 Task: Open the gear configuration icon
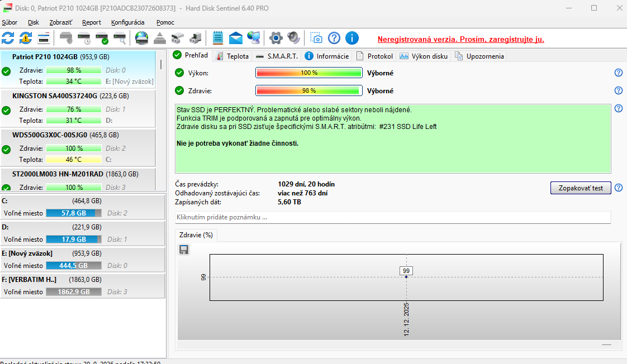[x=275, y=39]
